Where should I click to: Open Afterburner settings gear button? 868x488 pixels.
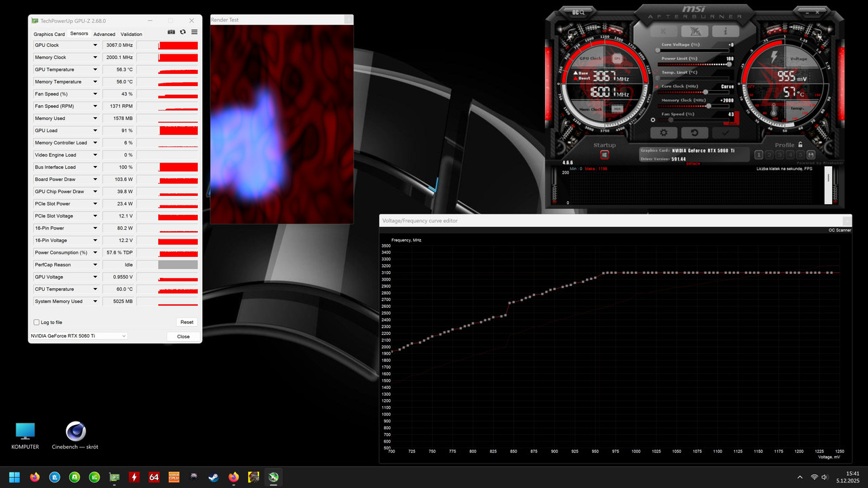coord(664,133)
